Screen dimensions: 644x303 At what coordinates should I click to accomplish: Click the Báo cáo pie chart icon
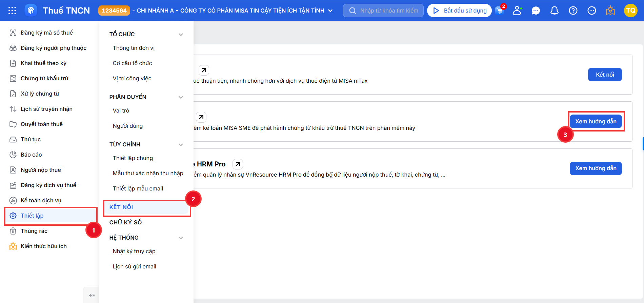click(x=13, y=155)
